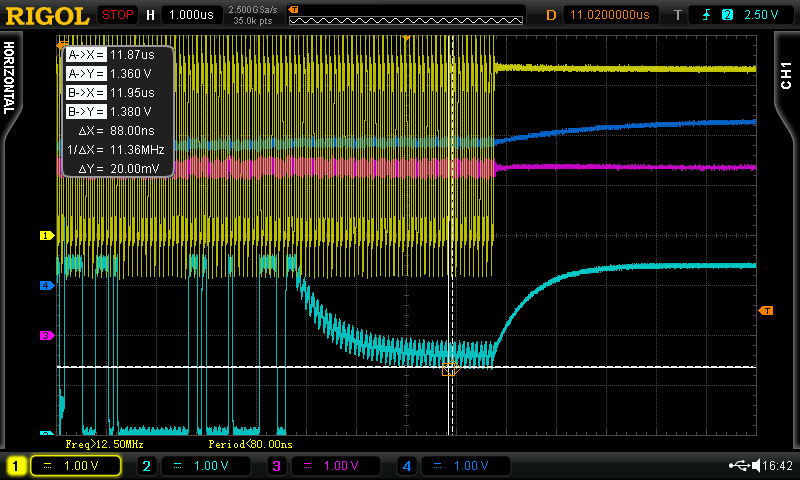
Task: Select the magenta channel 3 ground marker
Action: tap(45, 336)
